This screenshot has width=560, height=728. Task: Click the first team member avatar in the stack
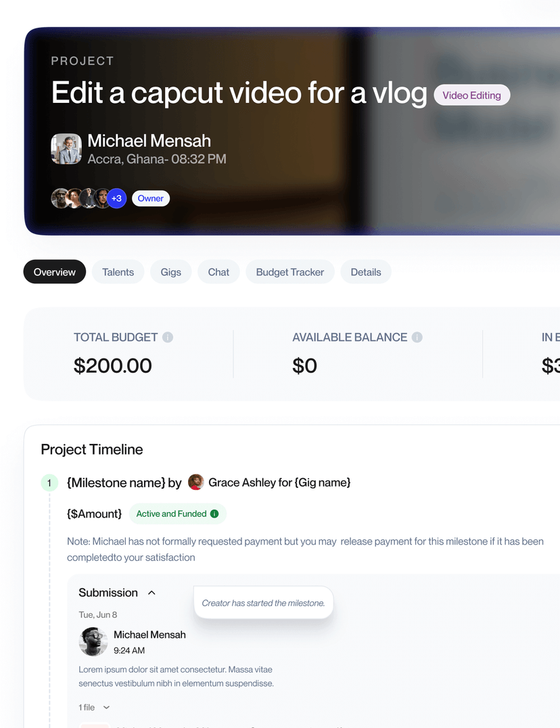(x=60, y=198)
